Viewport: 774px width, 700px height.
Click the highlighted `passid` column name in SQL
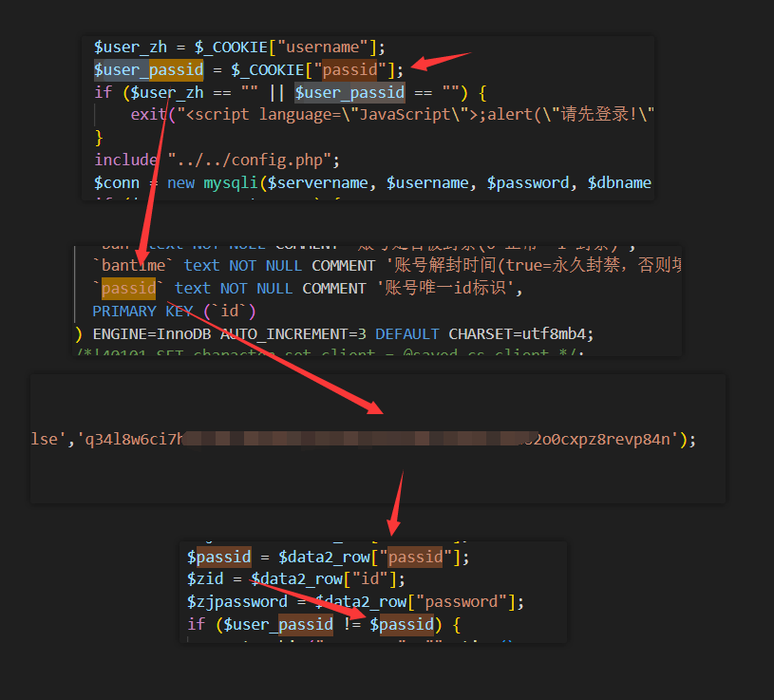(128, 289)
